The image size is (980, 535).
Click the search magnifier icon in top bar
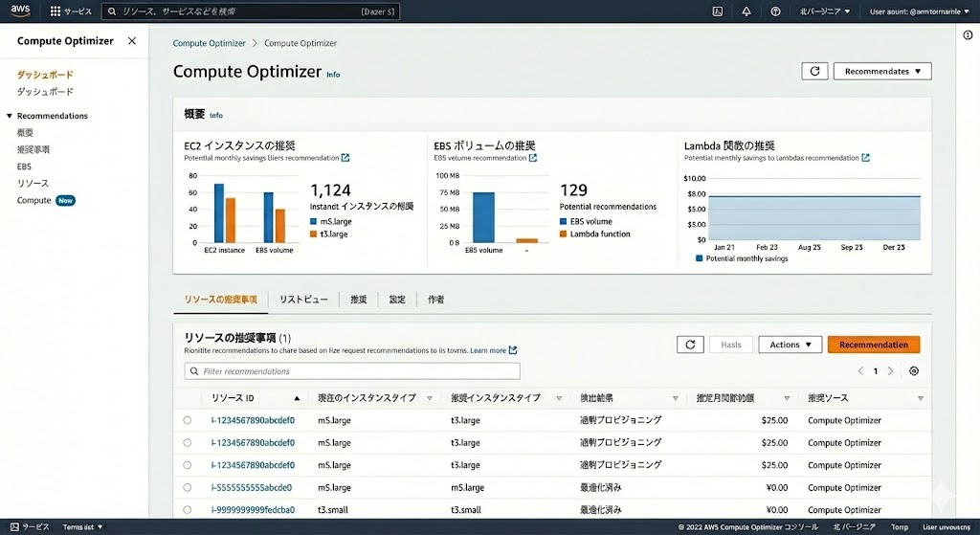(112, 11)
